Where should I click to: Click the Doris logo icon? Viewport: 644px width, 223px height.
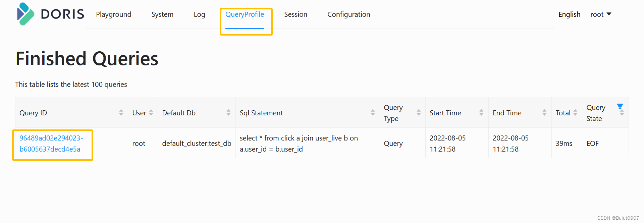[25, 14]
